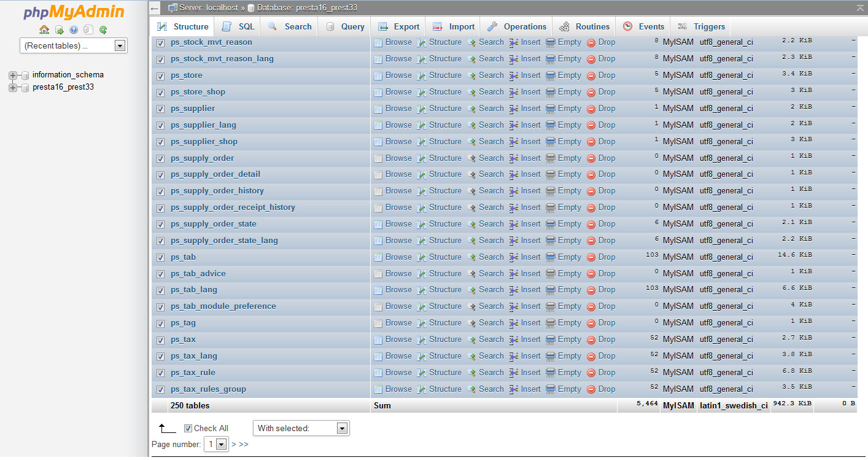The image size is (868, 460).
Task: Open the ps_tab_lang table link
Action: click(194, 290)
